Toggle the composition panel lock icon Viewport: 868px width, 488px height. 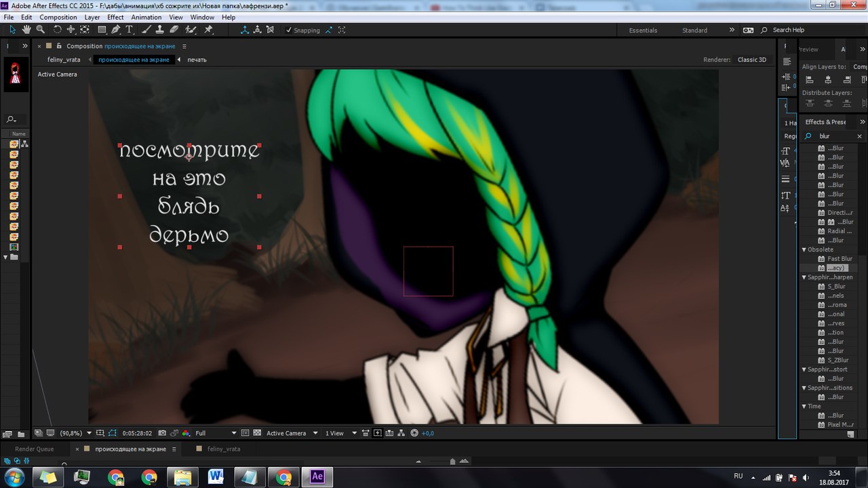59,46
